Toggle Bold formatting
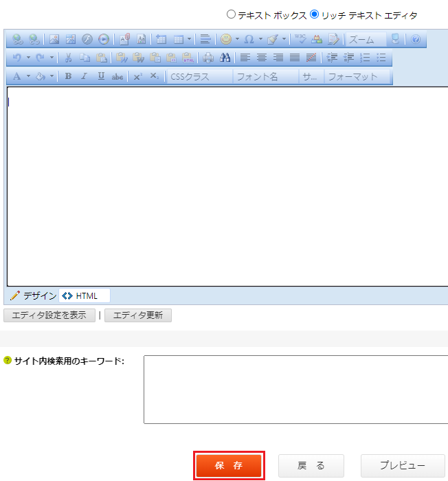 pos(68,76)
